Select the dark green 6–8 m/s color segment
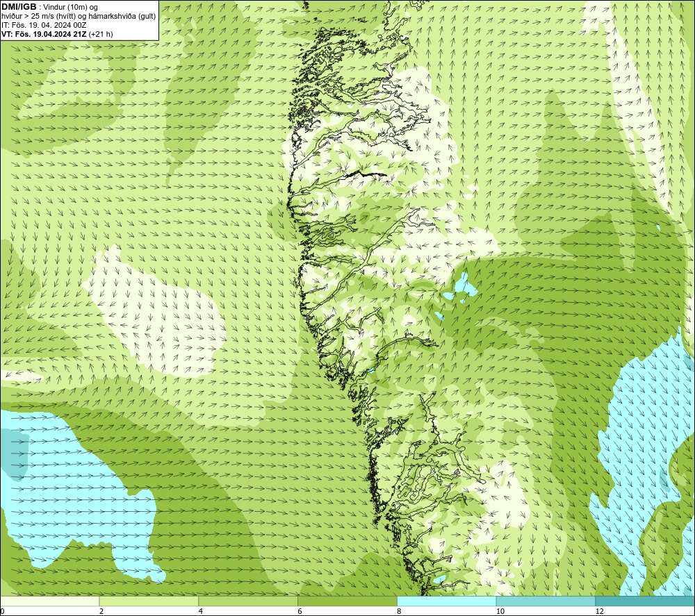The height and width of the screenshot is (616, 695). (347, 601)
